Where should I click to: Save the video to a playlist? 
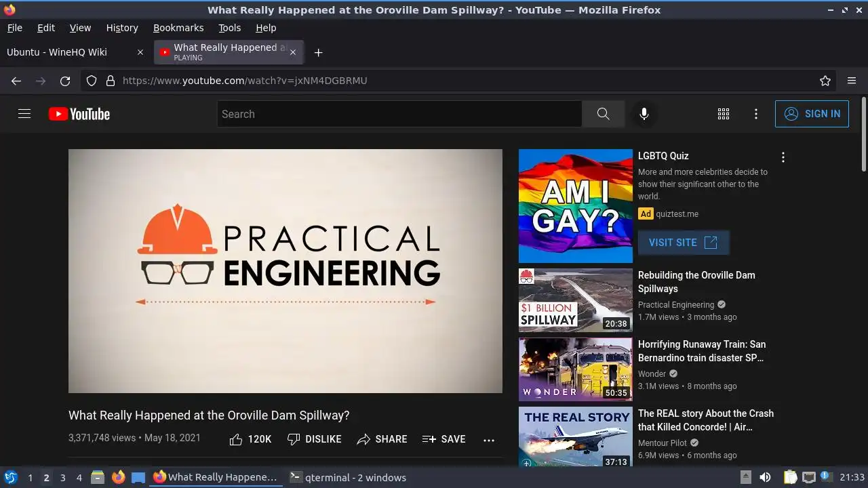(x=443, y=439)
